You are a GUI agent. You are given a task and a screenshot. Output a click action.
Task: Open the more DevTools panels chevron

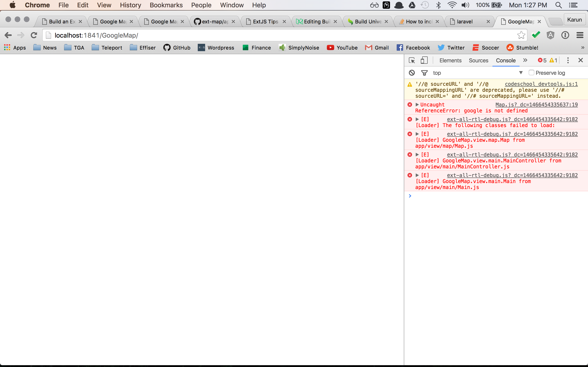525,60
